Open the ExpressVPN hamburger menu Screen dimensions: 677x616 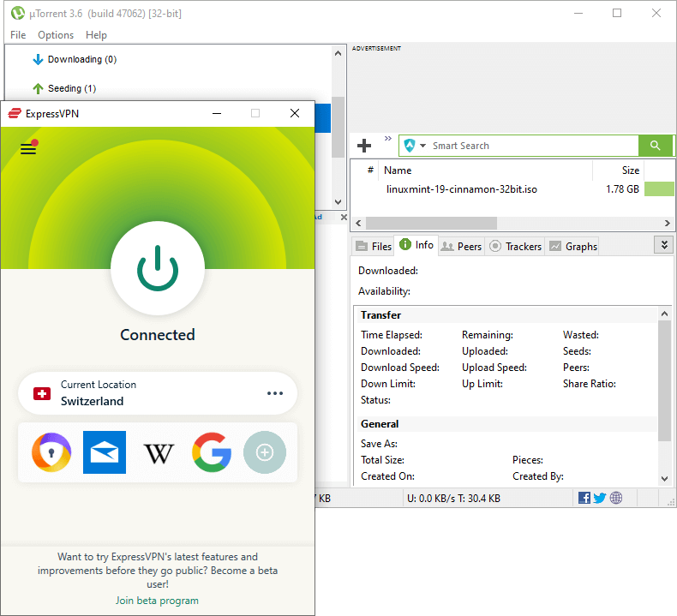(x=28, y=148)
